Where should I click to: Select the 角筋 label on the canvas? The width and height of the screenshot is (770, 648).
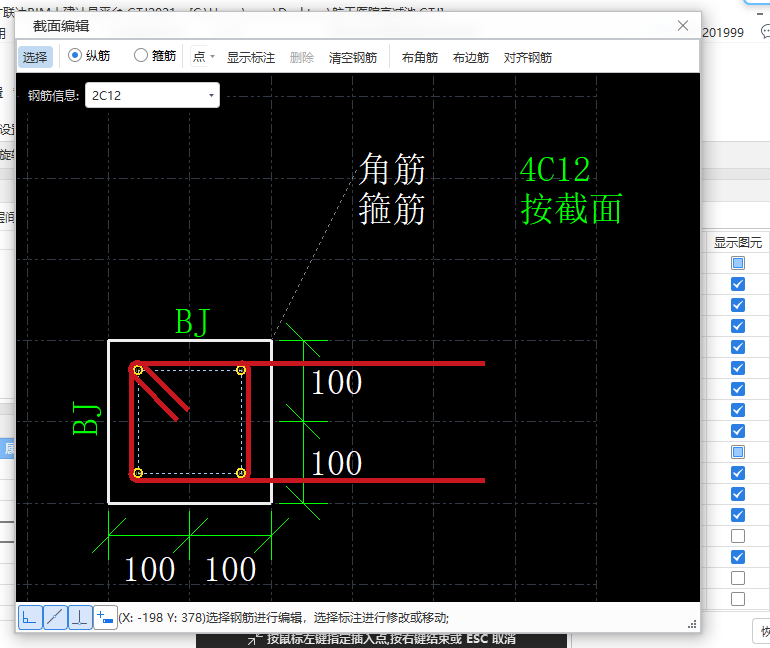(391, 169)
